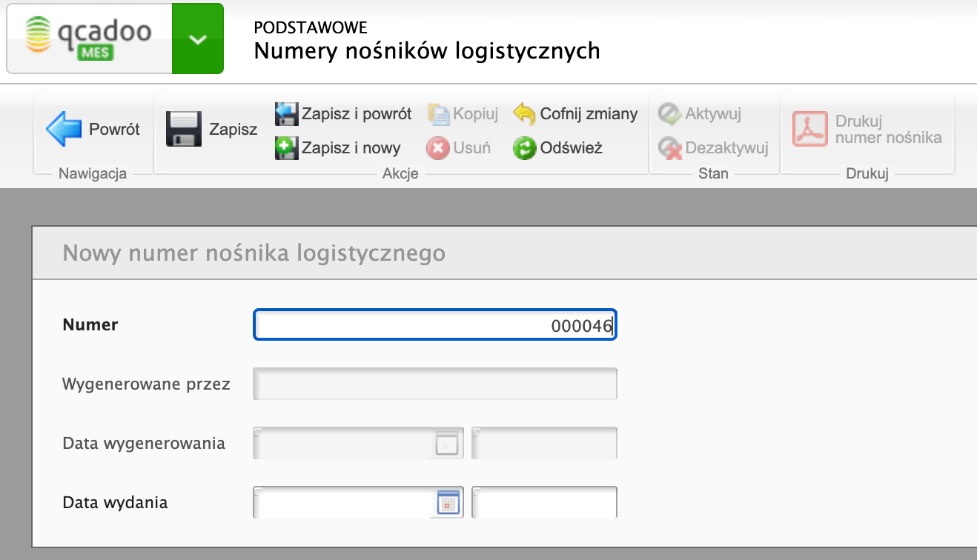Click the PODSTAWOWE category text
The height and width of the screenshot is (560, 977).
point(311,27)
